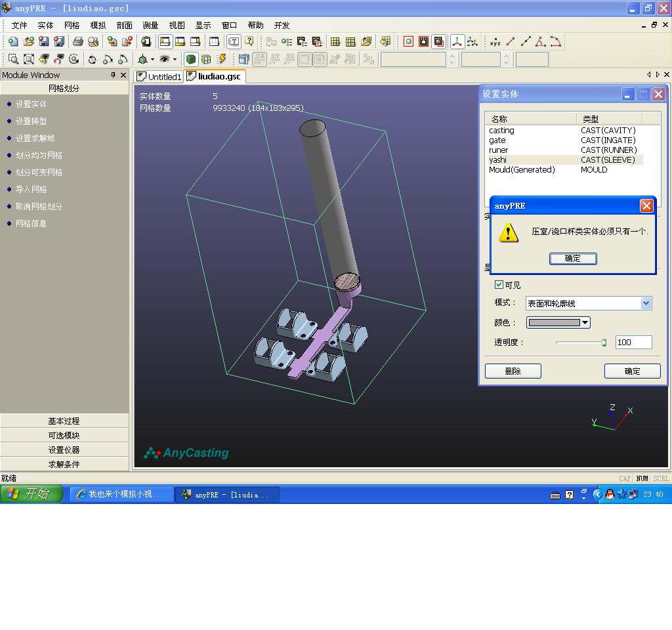
Task: Open the 模式 display mode dropdown
Action: point(646,303)
